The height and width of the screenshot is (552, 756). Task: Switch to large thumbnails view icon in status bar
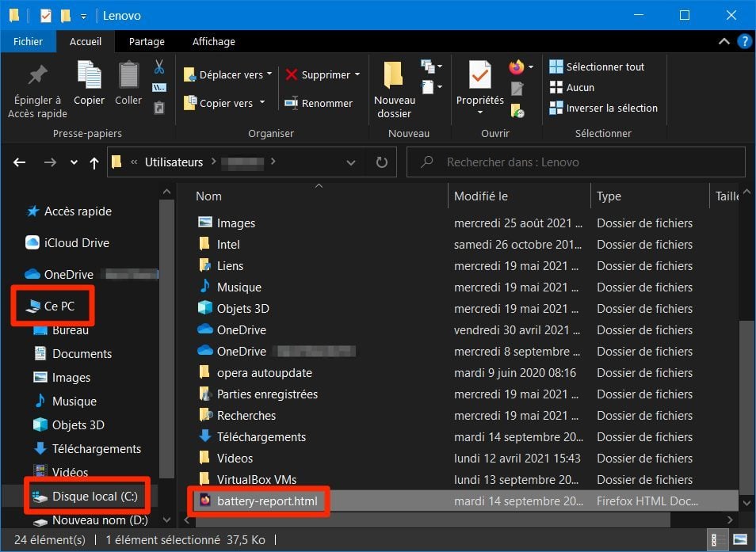739,539
